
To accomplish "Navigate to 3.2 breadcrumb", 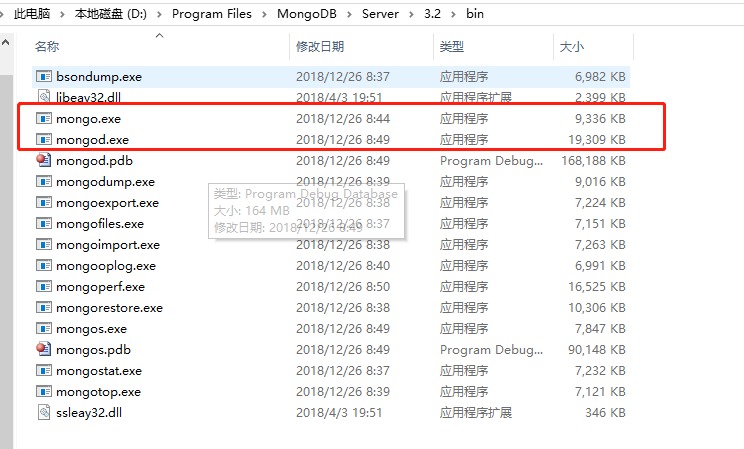I will click(432, 14).
